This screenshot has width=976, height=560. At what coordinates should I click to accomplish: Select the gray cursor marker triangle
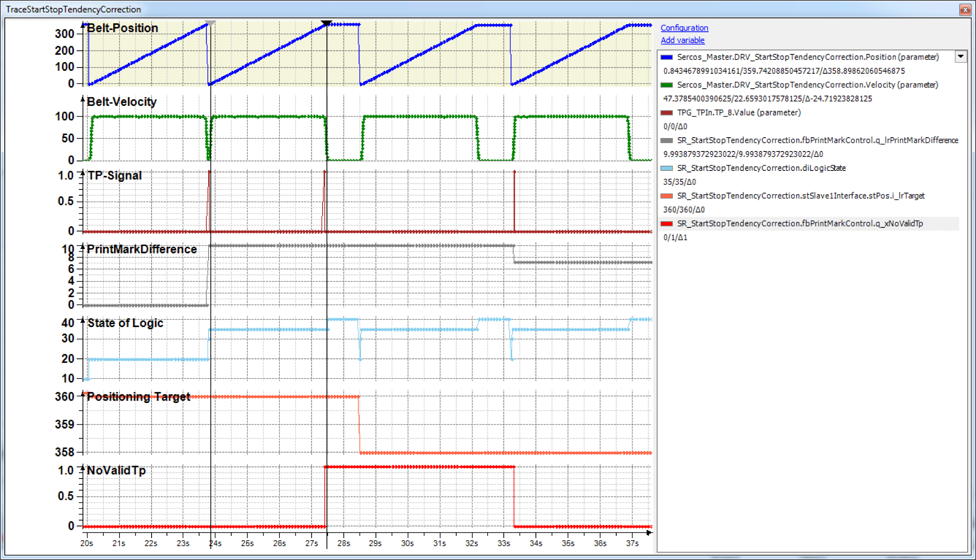[x=210, y=23]
